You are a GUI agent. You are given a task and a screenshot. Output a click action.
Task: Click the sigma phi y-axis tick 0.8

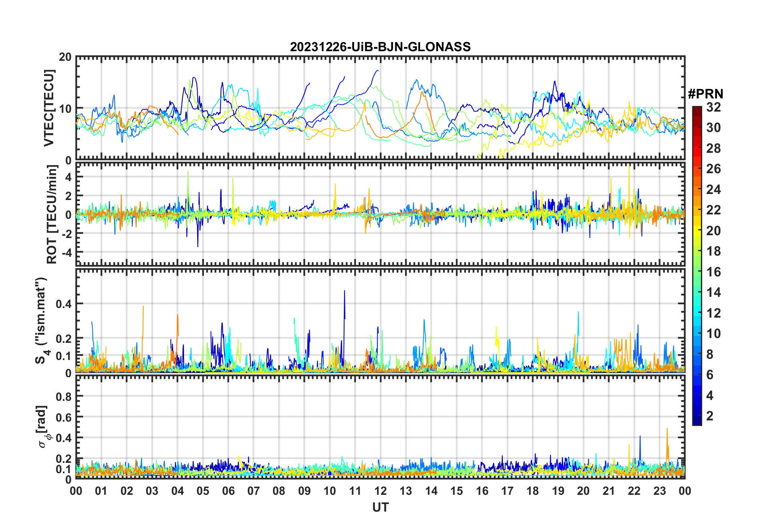pyautogui.click(x=64, y=397)
